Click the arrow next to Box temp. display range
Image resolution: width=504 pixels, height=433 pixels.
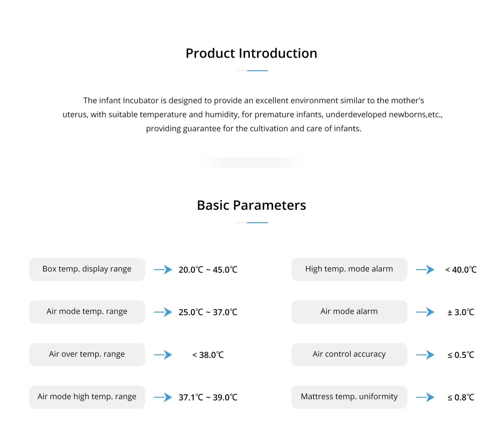coord(163,269)
